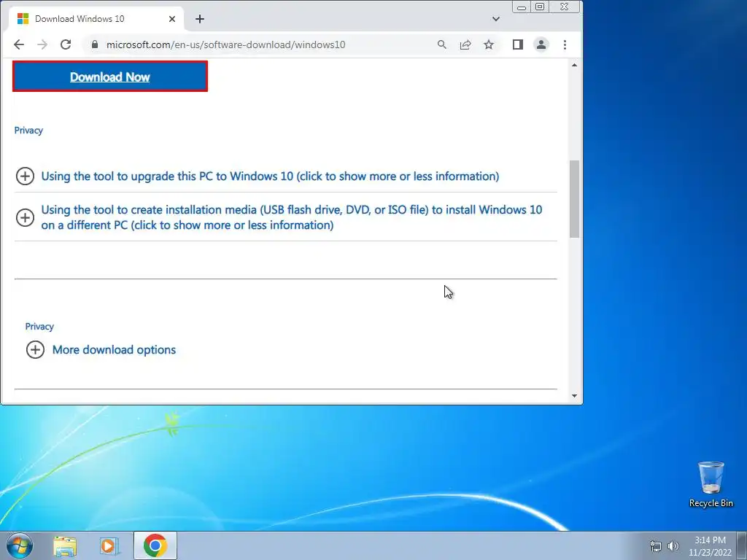Click the page scrollbar up arrow
Image resolution: width=747 pixels, height=560 pixels.
(x=574, y=65)
